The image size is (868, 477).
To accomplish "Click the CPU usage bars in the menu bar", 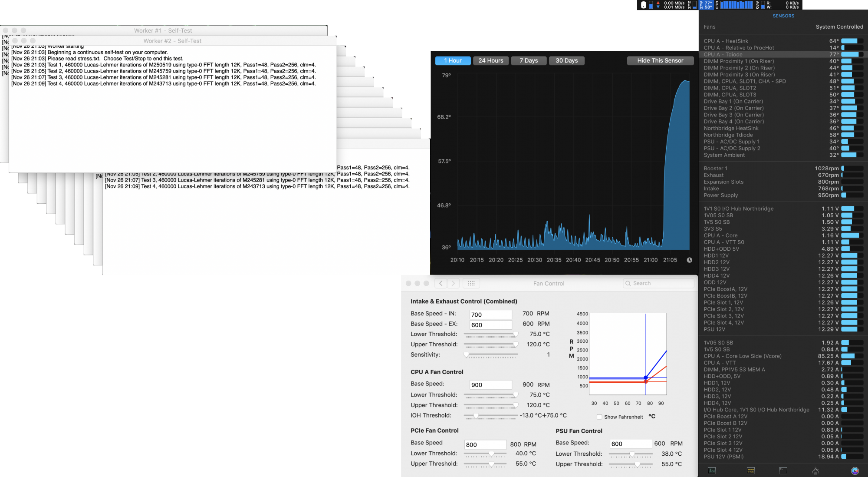I will [x=736, y=5].
